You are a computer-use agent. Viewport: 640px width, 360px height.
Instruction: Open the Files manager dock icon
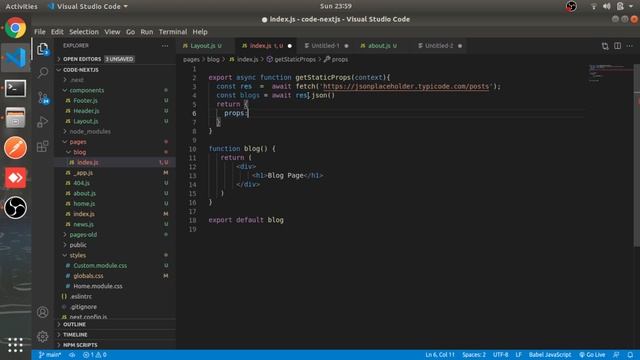tap(16, 118)
